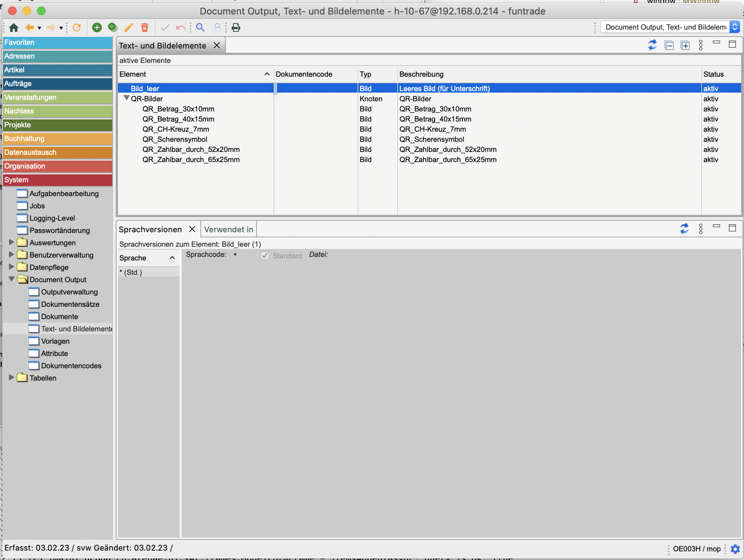Screen dimensions: 744x560
Task: Collapse the QR-Bilder tree node
Action: [x=126, y=98]
